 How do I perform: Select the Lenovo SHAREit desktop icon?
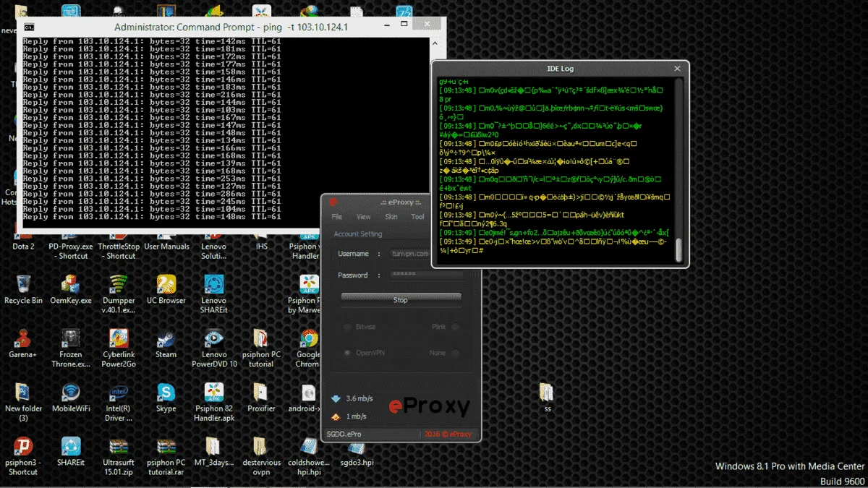click(x=213, y=293)
